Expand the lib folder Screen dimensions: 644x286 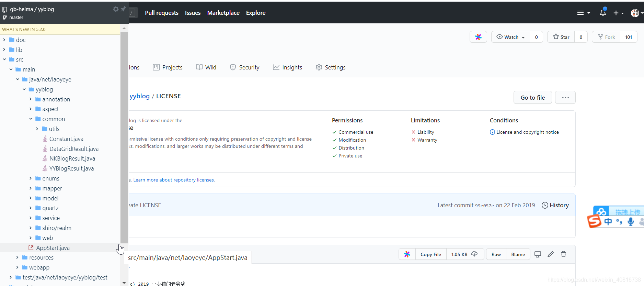(4, 50)
